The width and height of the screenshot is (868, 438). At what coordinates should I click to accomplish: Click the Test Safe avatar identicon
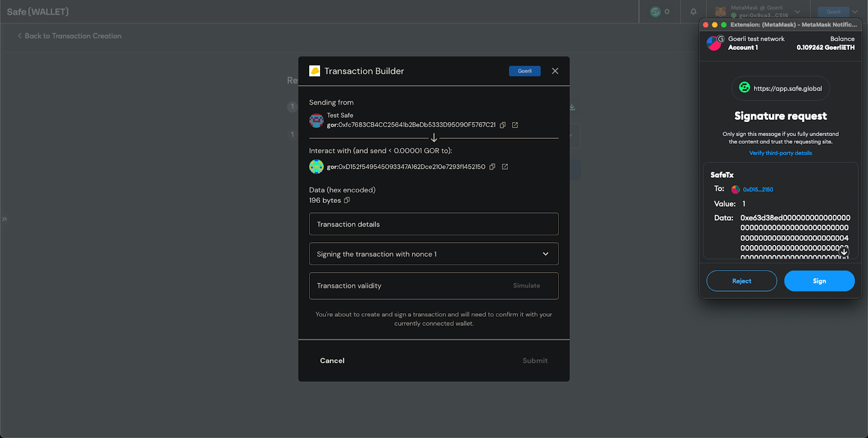pyautogui.click(x=316, y=120)
